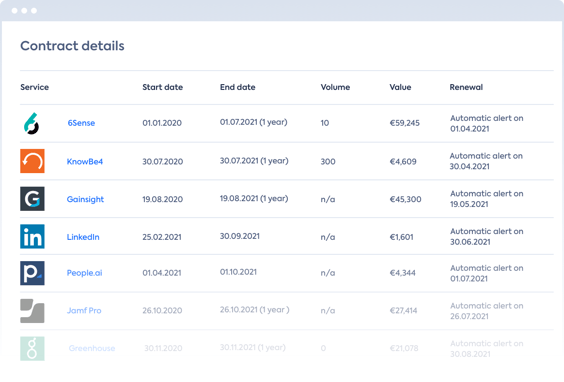Click the LinkedIn logo icon
The height and width of the screenshot is (382, 564).
point(32,237)
